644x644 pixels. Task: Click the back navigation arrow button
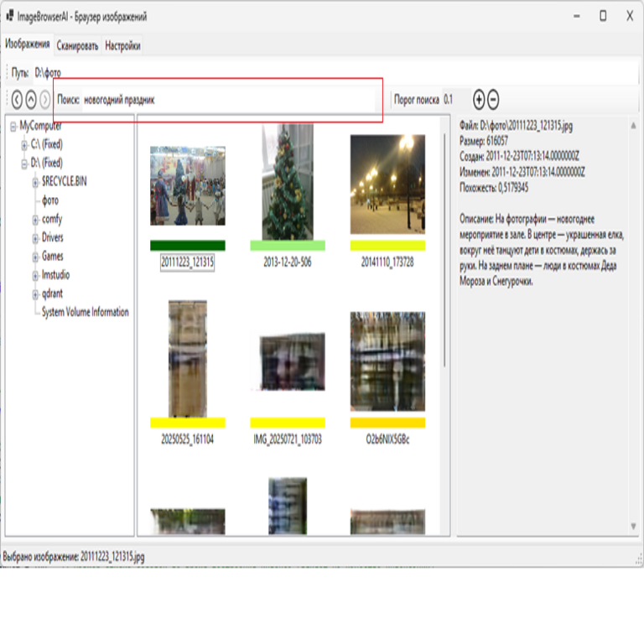(17, 100)
